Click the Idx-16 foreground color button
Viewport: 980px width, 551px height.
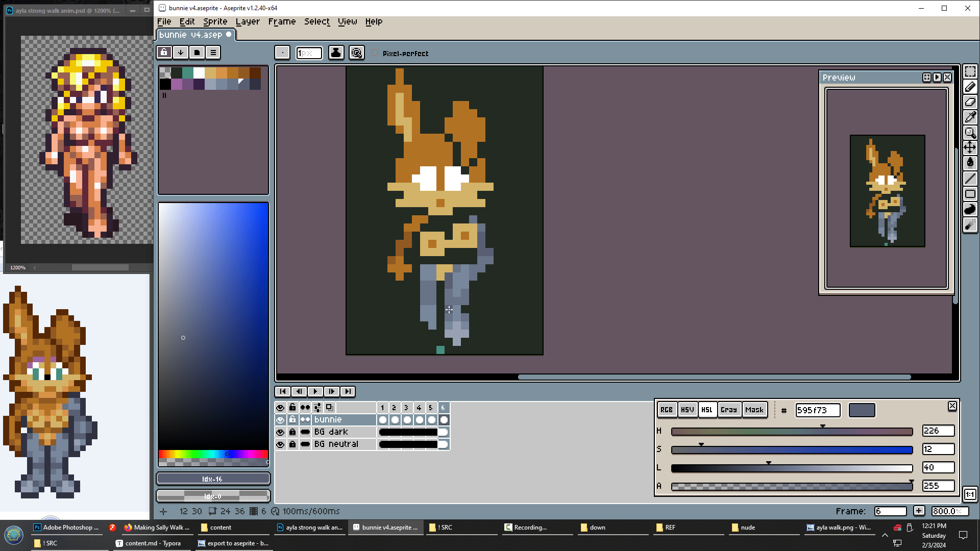point(213,479)
